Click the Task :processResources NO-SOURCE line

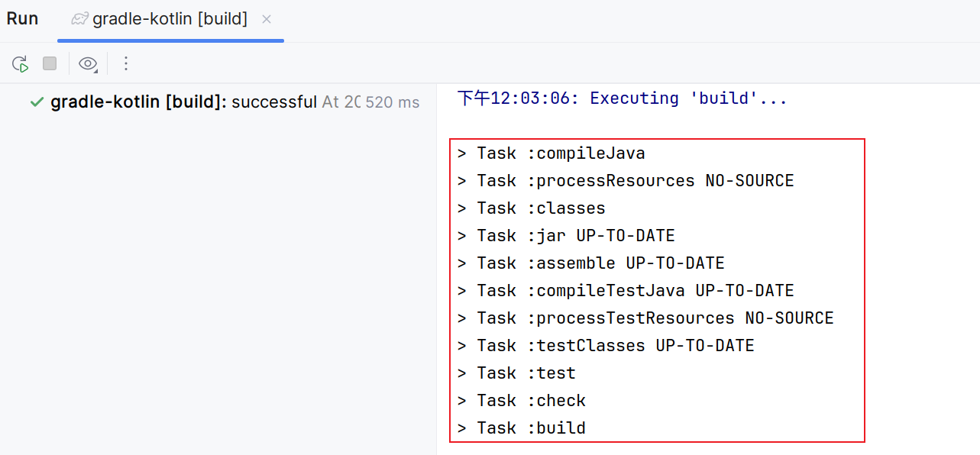click(x=626, y=181)
